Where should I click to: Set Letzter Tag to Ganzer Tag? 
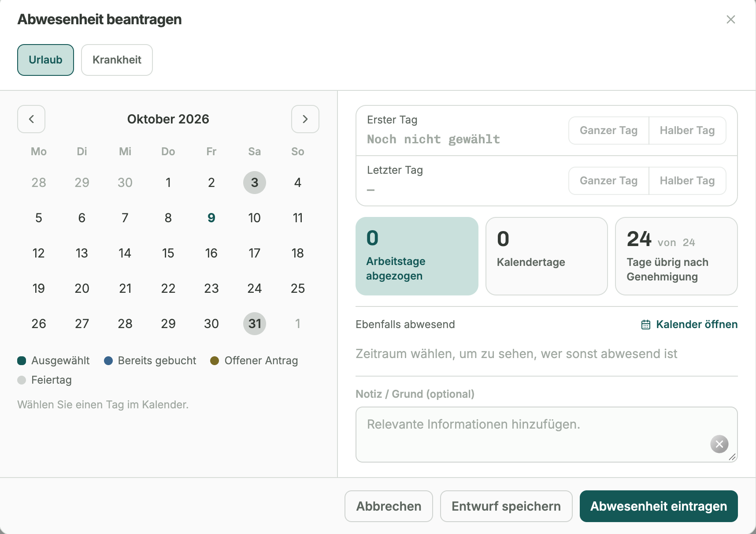(609, 181)
